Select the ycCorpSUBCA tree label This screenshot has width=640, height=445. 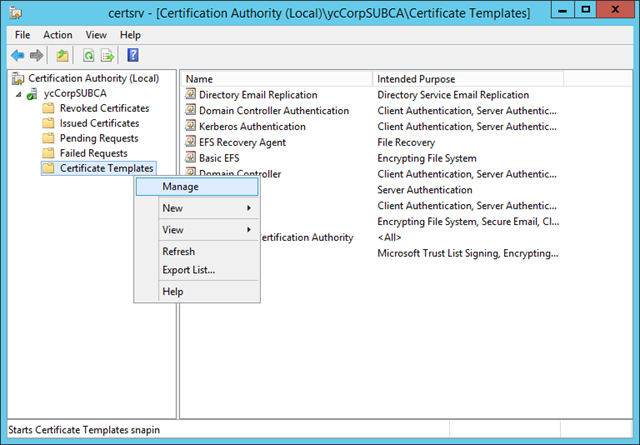point(76,93)
